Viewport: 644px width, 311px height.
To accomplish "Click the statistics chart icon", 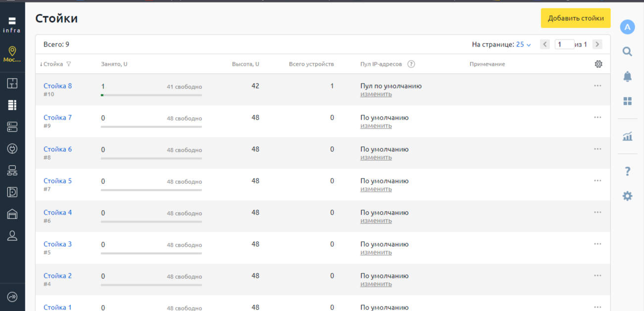I will tap(627, 136).
